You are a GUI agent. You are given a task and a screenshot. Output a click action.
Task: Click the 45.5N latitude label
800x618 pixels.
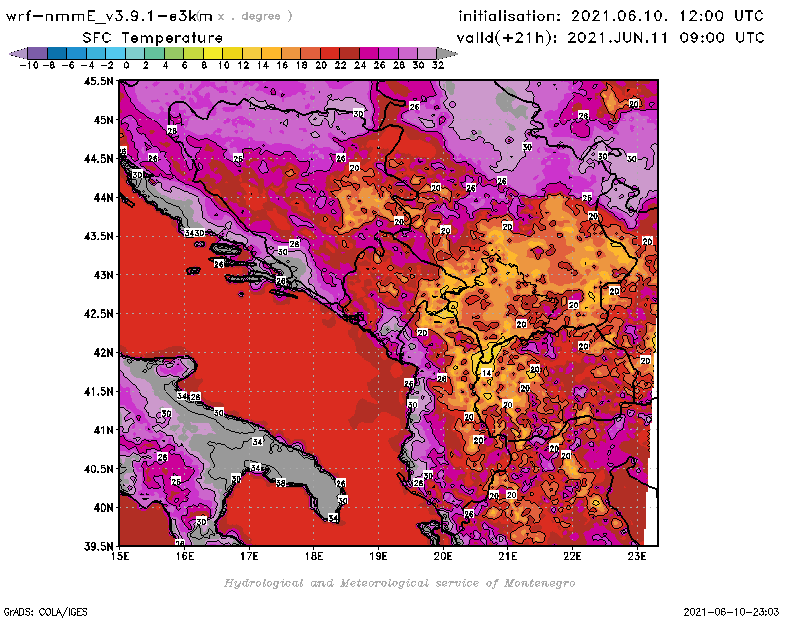[98, 81]
